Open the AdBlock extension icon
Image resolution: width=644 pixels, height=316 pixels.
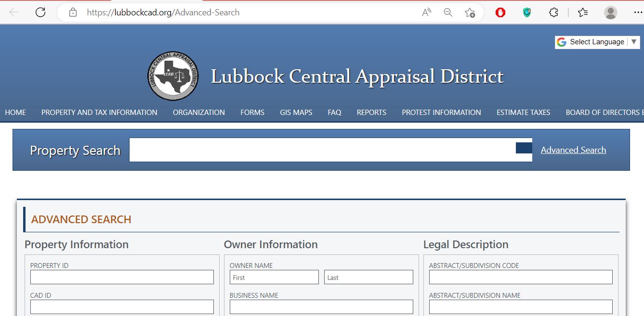click(500, 13)
